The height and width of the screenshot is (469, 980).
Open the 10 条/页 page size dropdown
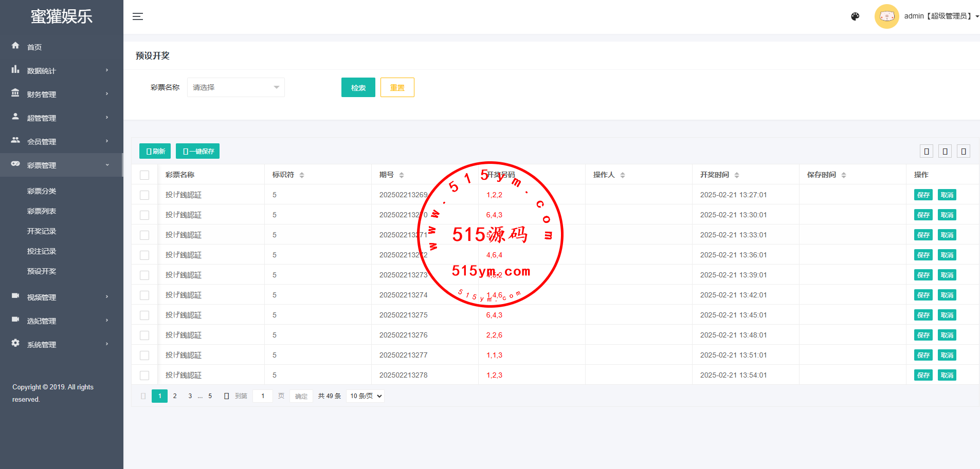click(366, 396)
